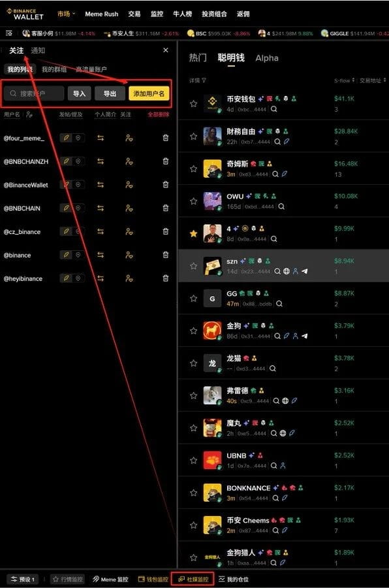
Task: Open Telegram icon on szn token row
Action: (x=305, y=271)
